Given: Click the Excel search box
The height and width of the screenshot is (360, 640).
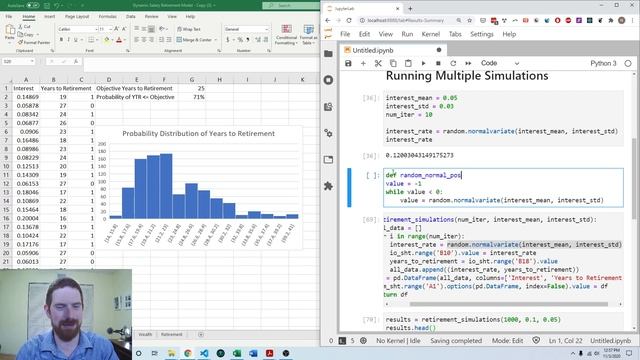Looking at the screenshot, I should [x=291, y=5].
